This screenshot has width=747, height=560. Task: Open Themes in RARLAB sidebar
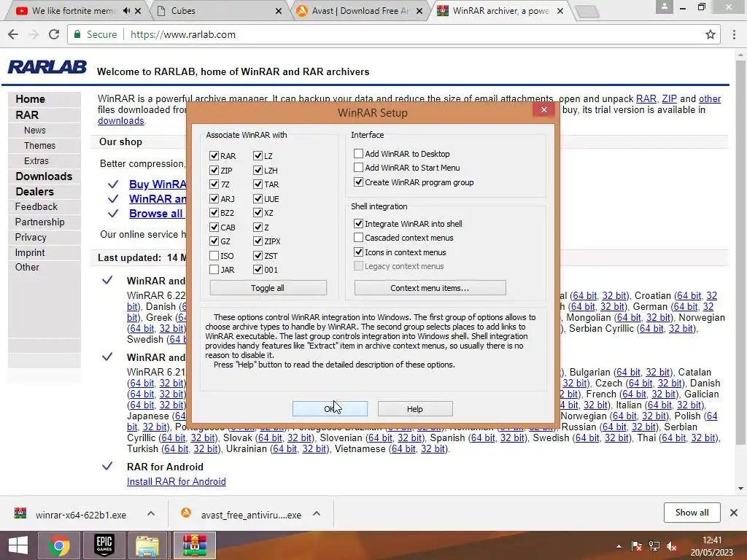click(x=39, y=146)
